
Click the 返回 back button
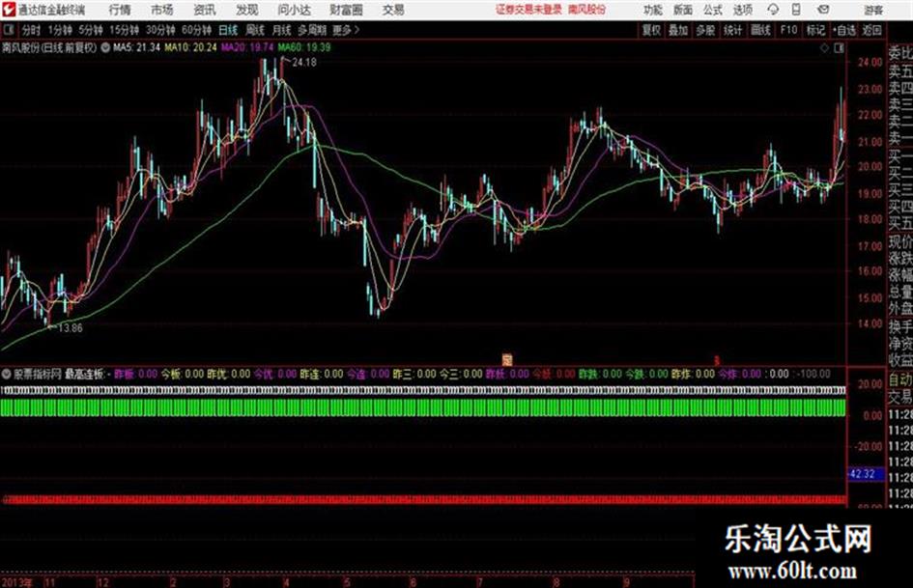point(871,30)
